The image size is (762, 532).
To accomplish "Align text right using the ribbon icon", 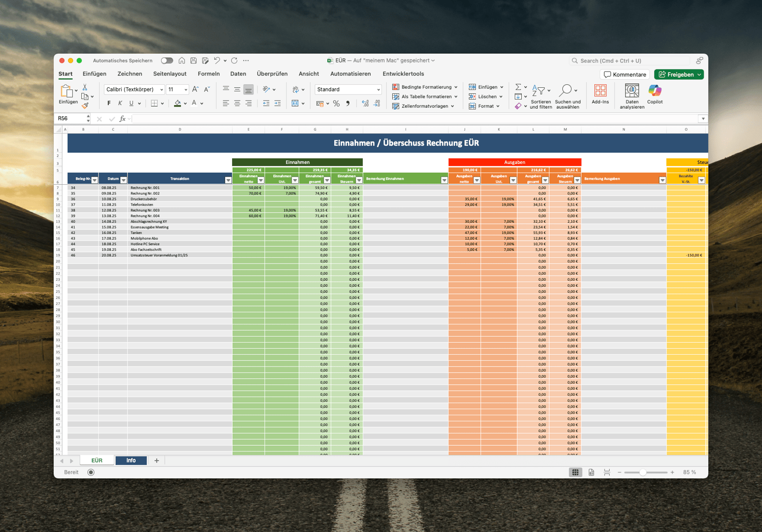I will 248,104.
